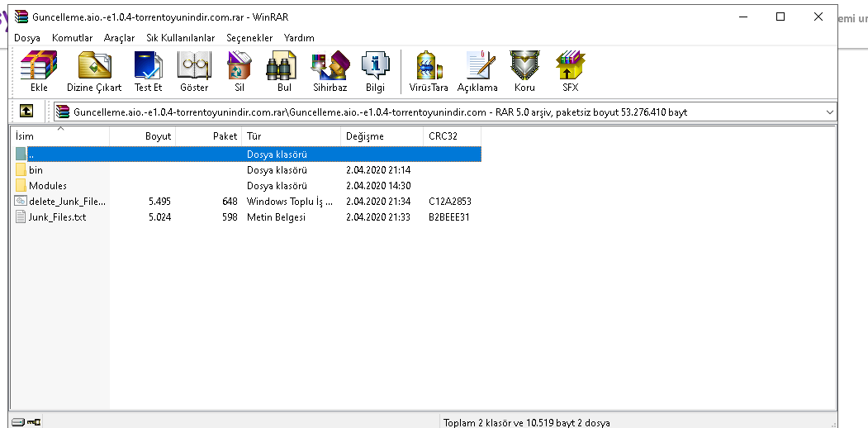The width and height of the screenshot is (868, 428).
Task: Click the Metin Belgesi type cell
Action: 276,217
